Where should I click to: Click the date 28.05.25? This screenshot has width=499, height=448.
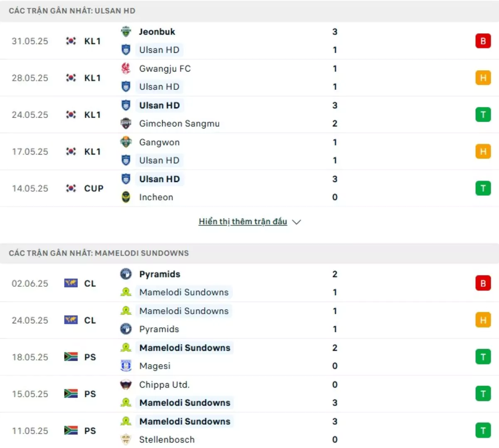tap(30, 78)
